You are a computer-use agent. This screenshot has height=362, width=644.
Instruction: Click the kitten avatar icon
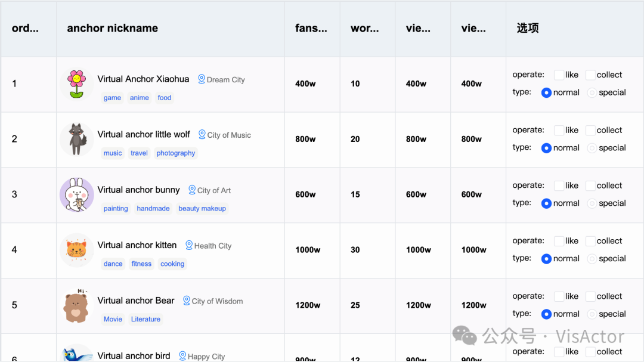point(76,250)
